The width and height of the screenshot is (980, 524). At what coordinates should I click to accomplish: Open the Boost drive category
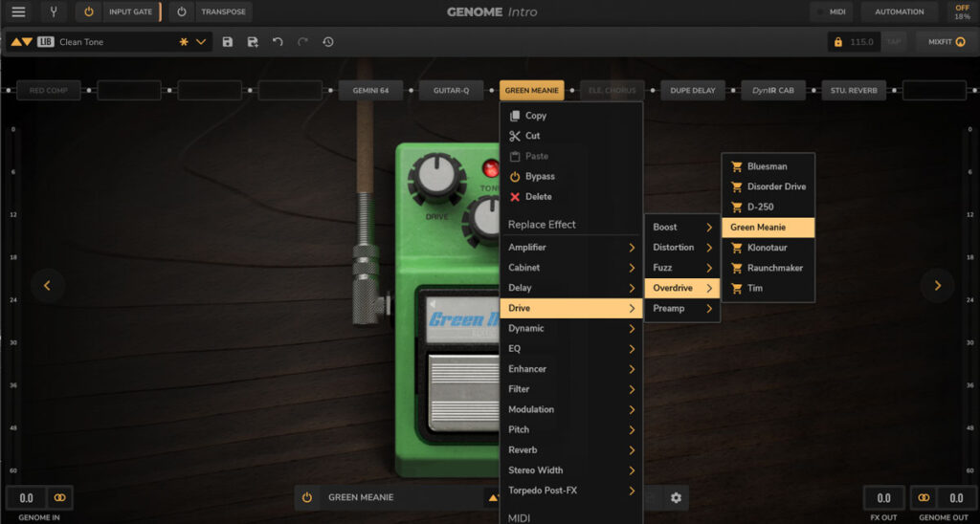click(681, 228)
